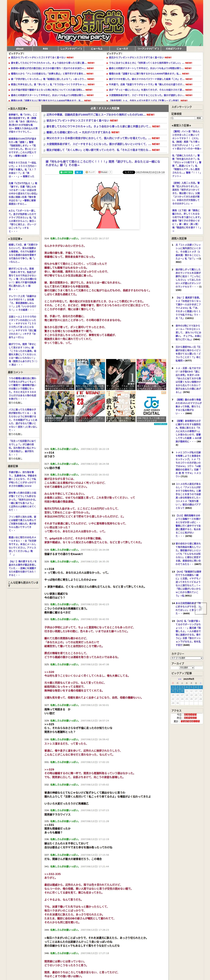210x980 pixels.
Task: Open ranking item 8 【復讐】身体障害の子
Action: pyautogui.click(x=188, y=433)
